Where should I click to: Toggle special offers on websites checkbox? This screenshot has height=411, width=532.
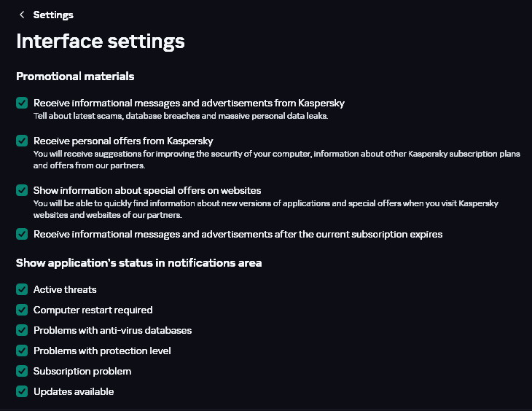(22, 190)
